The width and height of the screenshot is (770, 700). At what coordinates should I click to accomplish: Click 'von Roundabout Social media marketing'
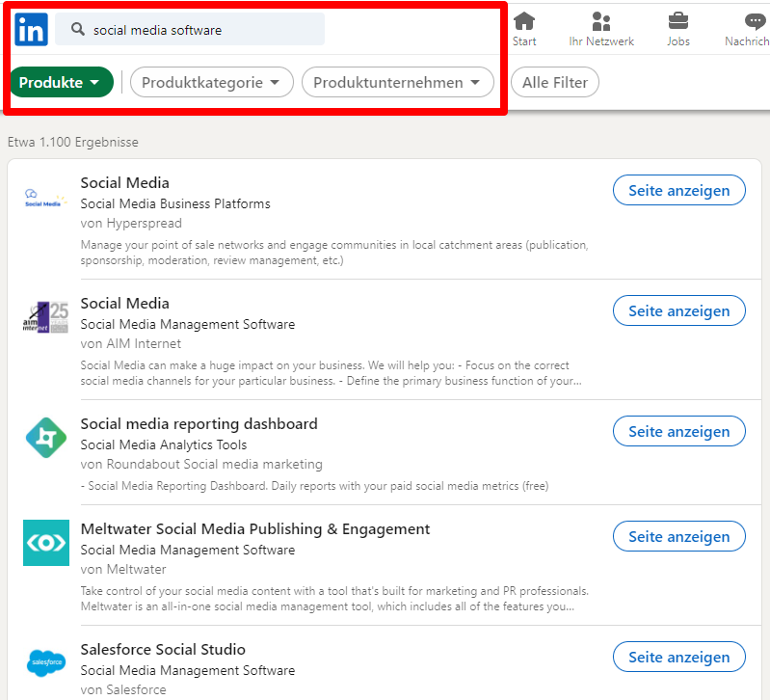pos(201,464)
